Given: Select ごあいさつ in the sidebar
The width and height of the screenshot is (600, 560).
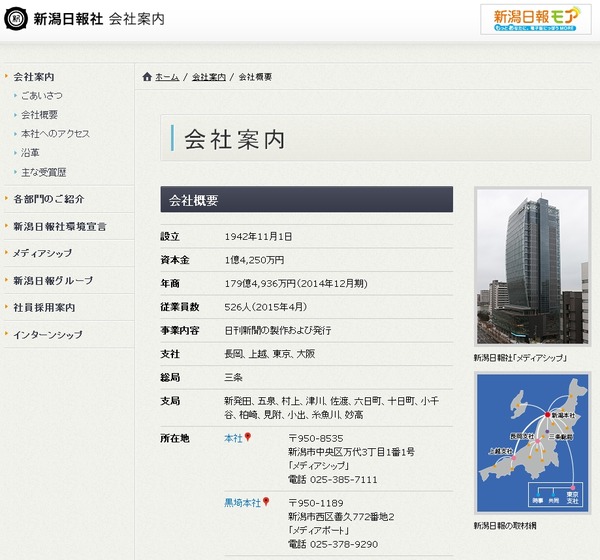Looking at the screenshot, I should [42, 96].
